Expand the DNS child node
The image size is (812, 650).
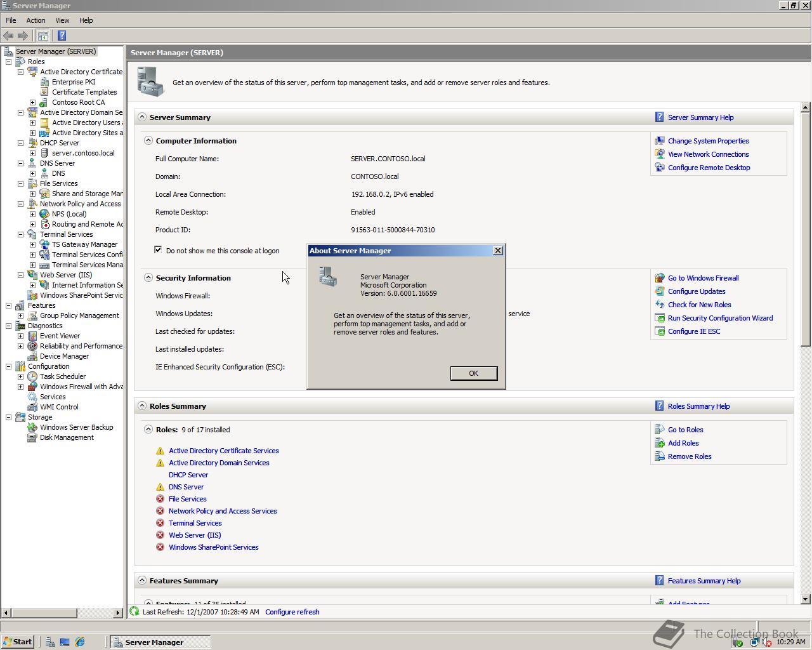32,173
